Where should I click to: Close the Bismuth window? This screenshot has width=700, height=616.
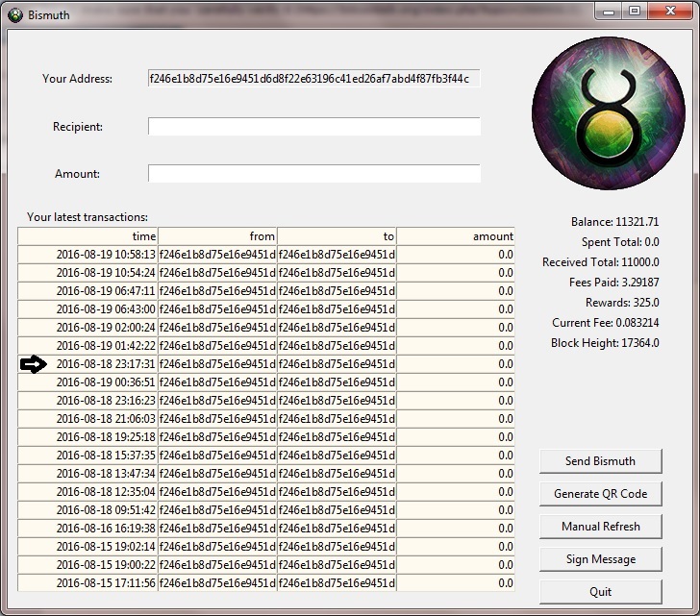click(670, 12)
